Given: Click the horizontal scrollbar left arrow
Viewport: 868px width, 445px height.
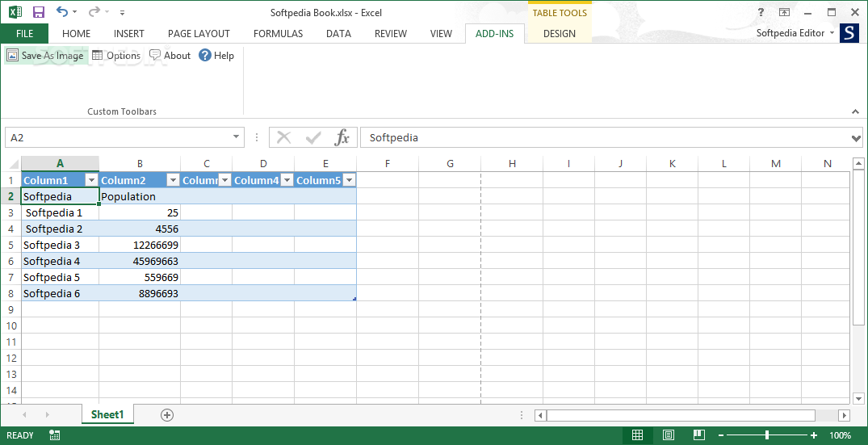Looking at the screenshot, I should [541, 415].
